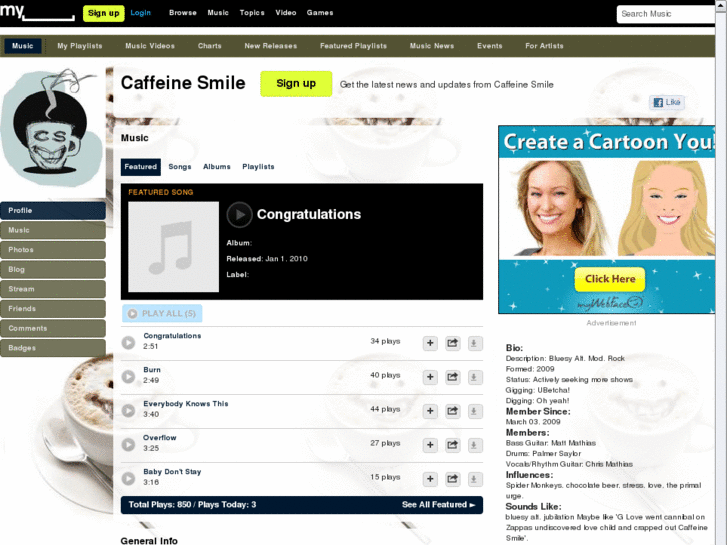Open Comments in the sidebar
This screenshot has width=727, height=545.
[x=53, y=328]
